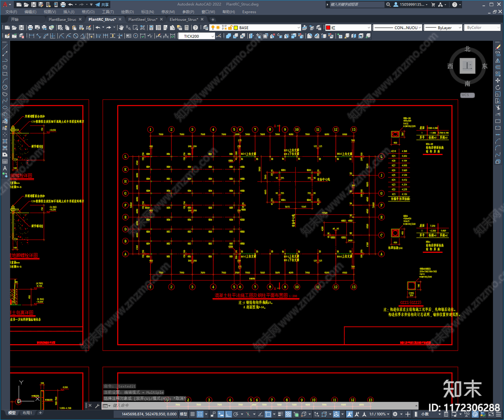Click the Linear dimension tool

[31, 36]
